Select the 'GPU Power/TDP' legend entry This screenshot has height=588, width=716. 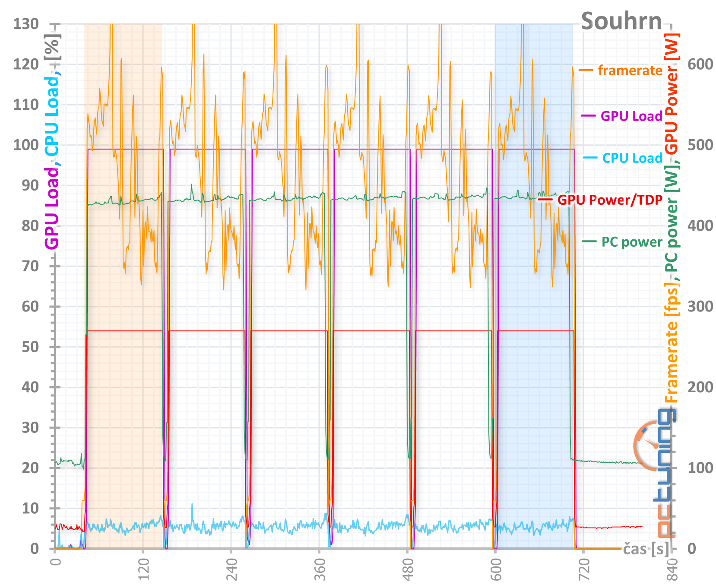(610, 200)
